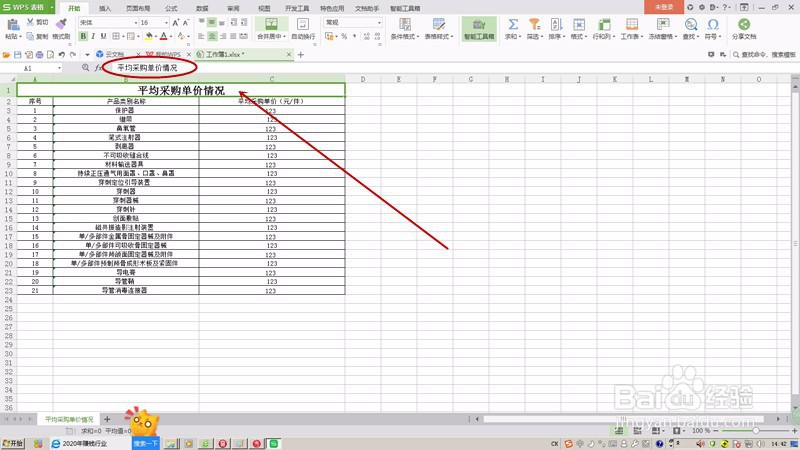The image size is (800, 450).
Task: Toggle center horizontal alignment
Action: (x=212, y=36)
